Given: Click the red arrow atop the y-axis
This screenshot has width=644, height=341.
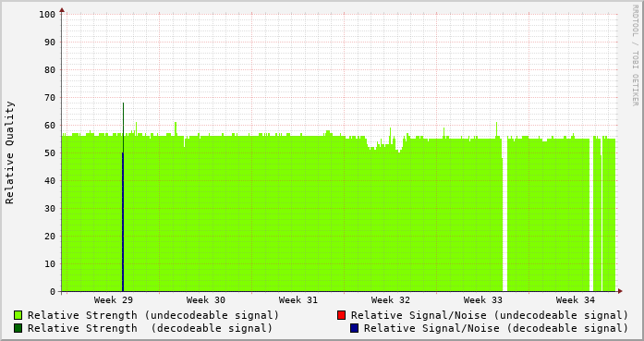Looking at the screenshot, I should click(62, 10).
